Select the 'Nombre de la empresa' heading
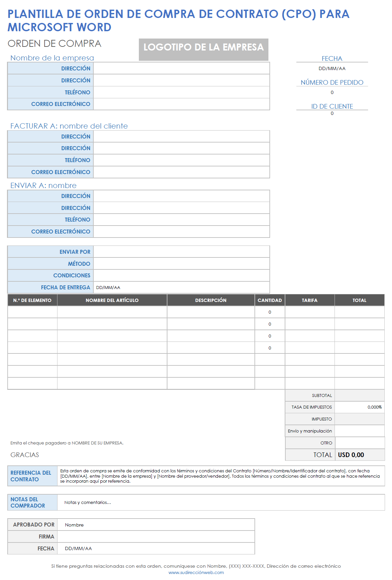The height and width of the screenshot is (580, 392). tap(52, 58)
